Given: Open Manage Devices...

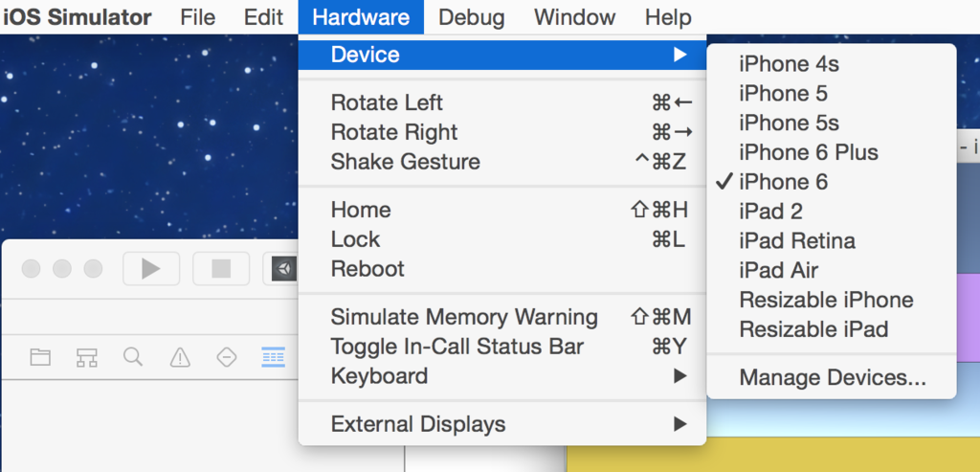Looking at the screenshot, I should coord(832,377).
